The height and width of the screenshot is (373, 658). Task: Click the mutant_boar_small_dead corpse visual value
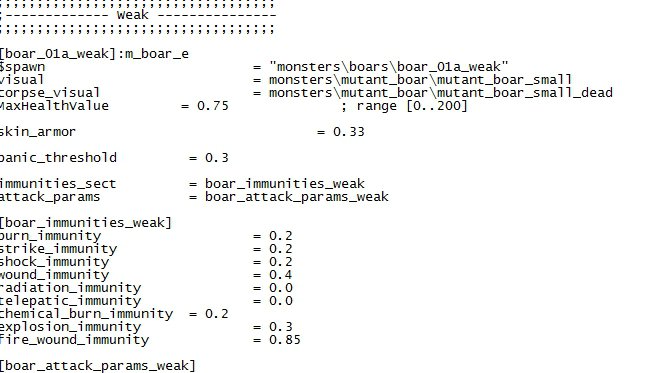click(x=441, y=93)
